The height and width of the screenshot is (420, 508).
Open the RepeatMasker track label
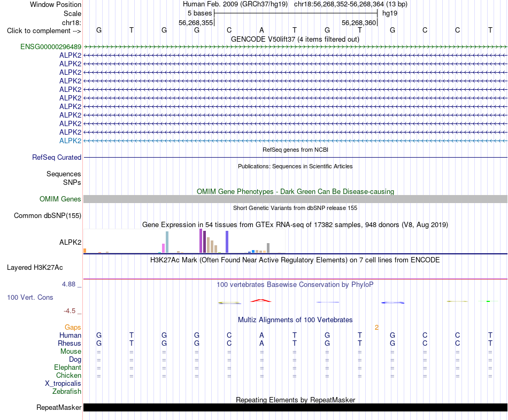[x=59, y=407]
